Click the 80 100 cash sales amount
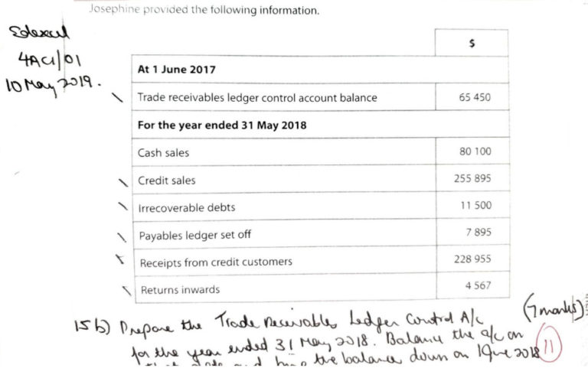The image size is (588, 381). pos(475,151)
